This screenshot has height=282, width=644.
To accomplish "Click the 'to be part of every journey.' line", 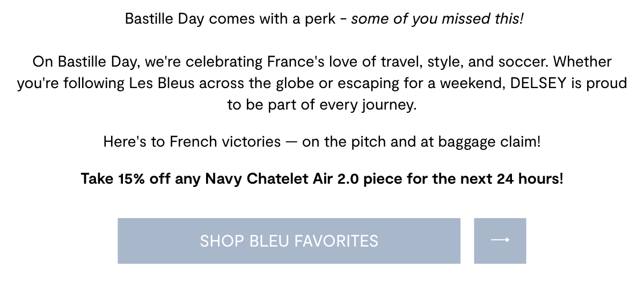I will point(322,105).
